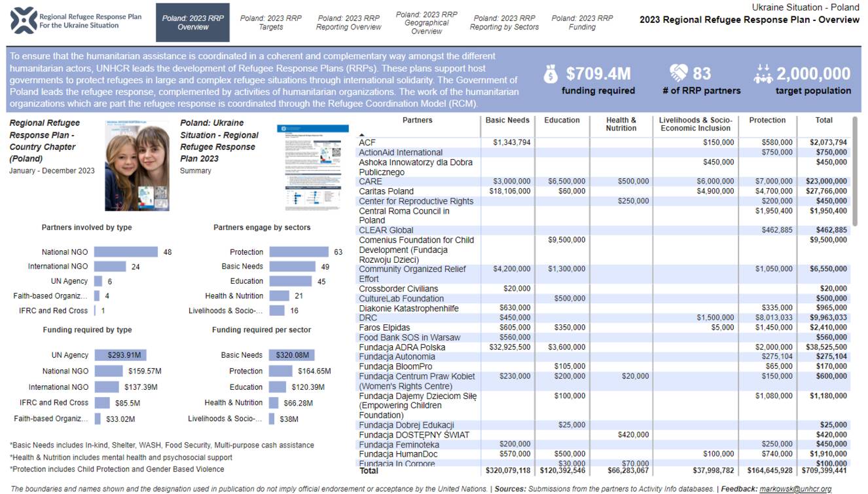Click the Fundacja BloomPro row name
Image resolution: width=868 pixels, height=494 pixels.
[x=395, y=367]
